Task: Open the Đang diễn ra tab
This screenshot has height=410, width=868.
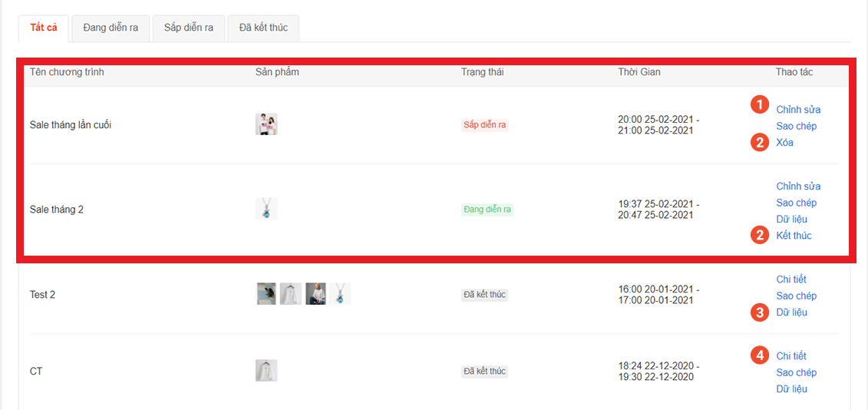Action: (x=111, y=28)
